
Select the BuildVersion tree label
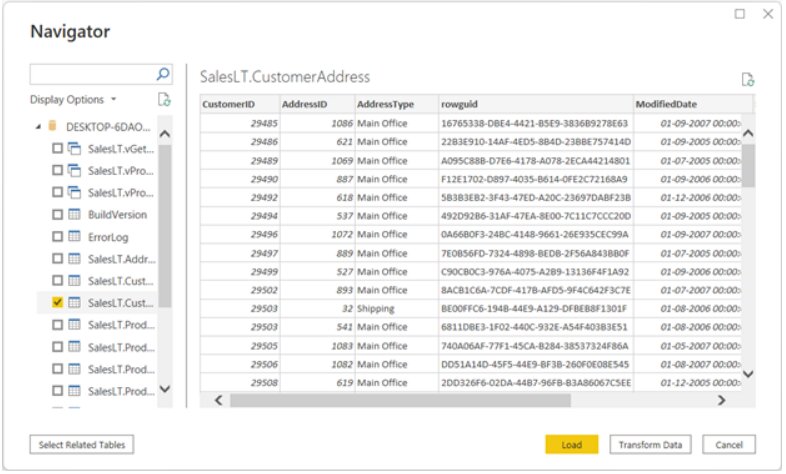pos(117,214)
